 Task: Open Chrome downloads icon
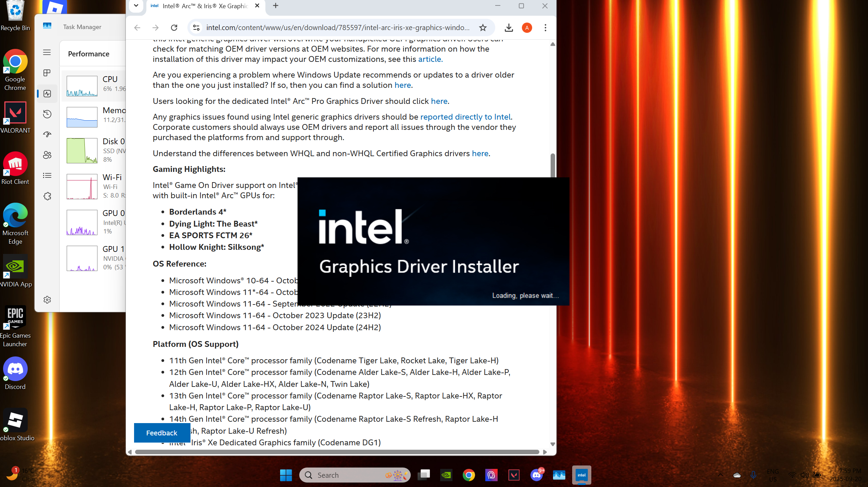[509, 28]
